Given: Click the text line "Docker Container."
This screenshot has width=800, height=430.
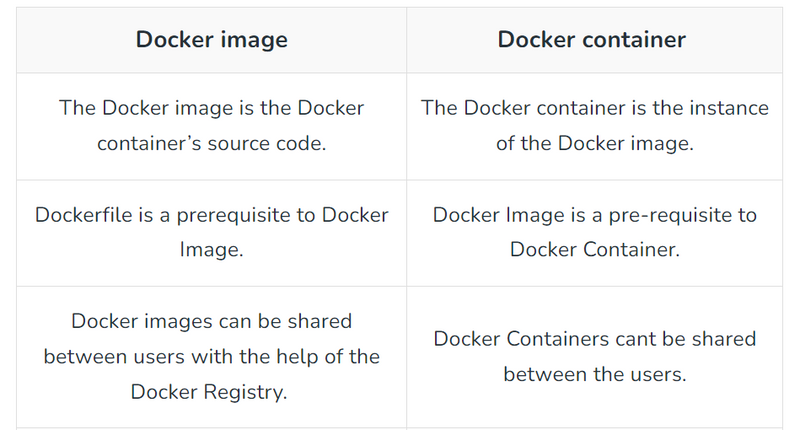Looking at the screenshot, I should (x=594, y=250).
